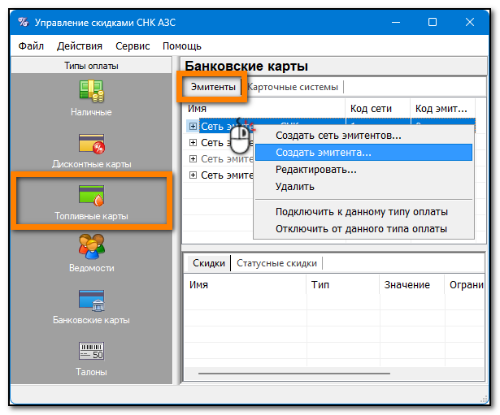The image size is (500, 415).
Task: Open the Топливные карты section
Action: tap(91, 202)
